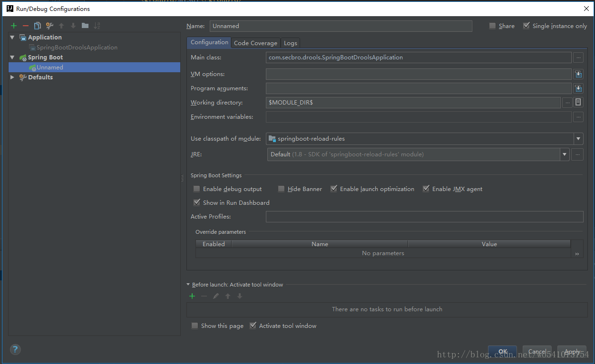This screenshot has height=364, width=595.
Task: Remove selected configuration with the minus icon
Action: point(26,26)
